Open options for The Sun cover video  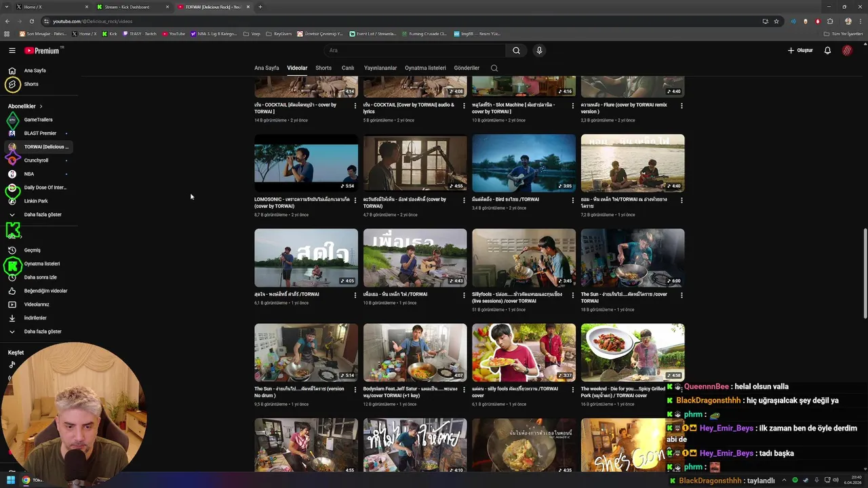coord(682,295)
